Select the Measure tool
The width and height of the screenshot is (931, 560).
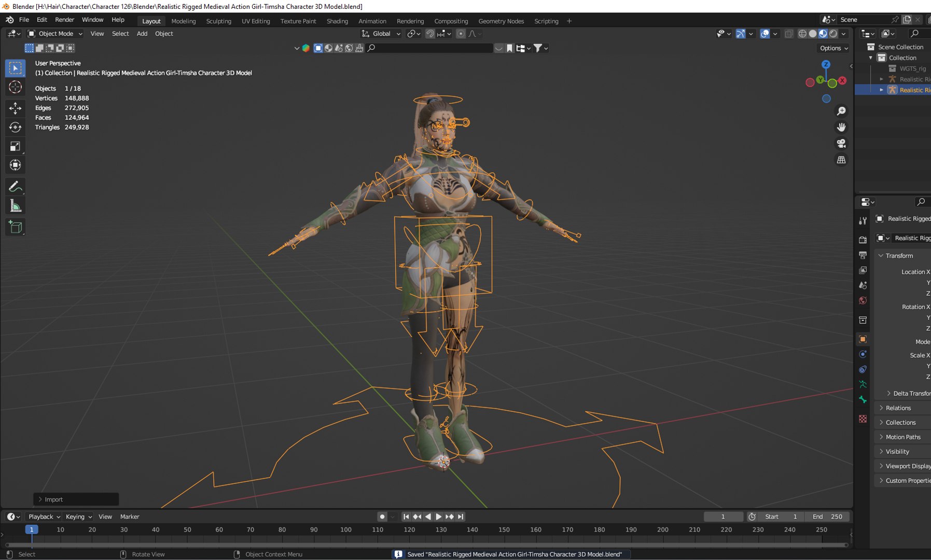[x=15, y=206]
